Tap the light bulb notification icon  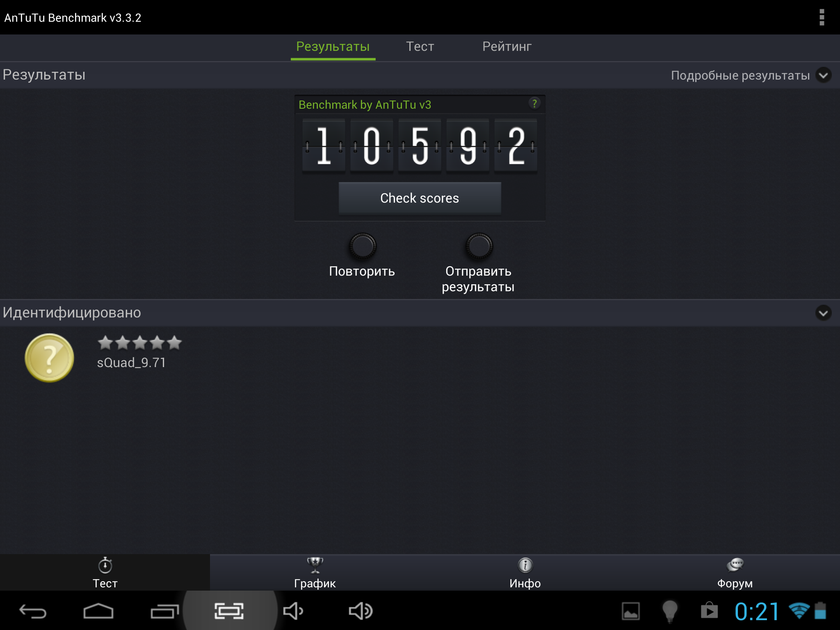[x=670, y=611]
